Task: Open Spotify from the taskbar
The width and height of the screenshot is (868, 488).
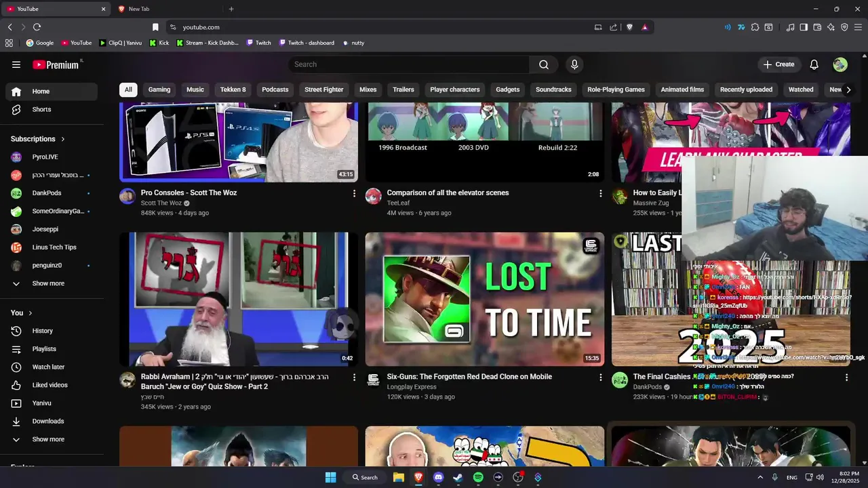Action: coord(478,477)
